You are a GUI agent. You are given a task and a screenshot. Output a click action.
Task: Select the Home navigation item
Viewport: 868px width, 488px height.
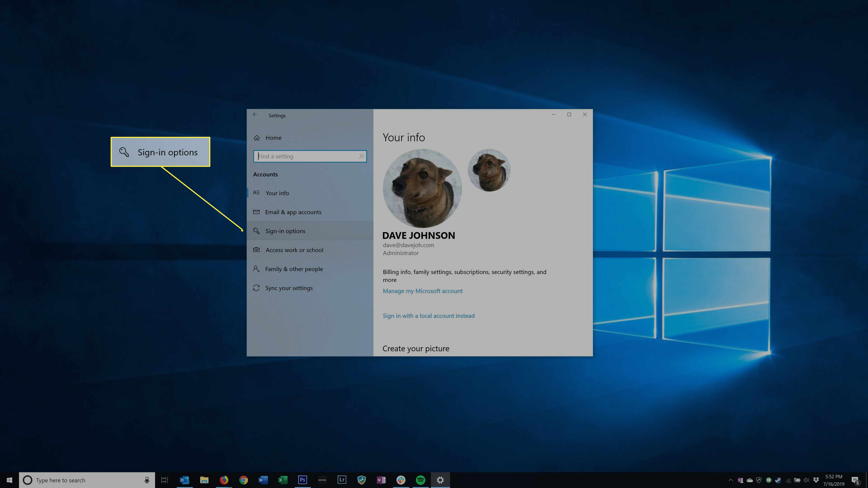pos(273,138)
